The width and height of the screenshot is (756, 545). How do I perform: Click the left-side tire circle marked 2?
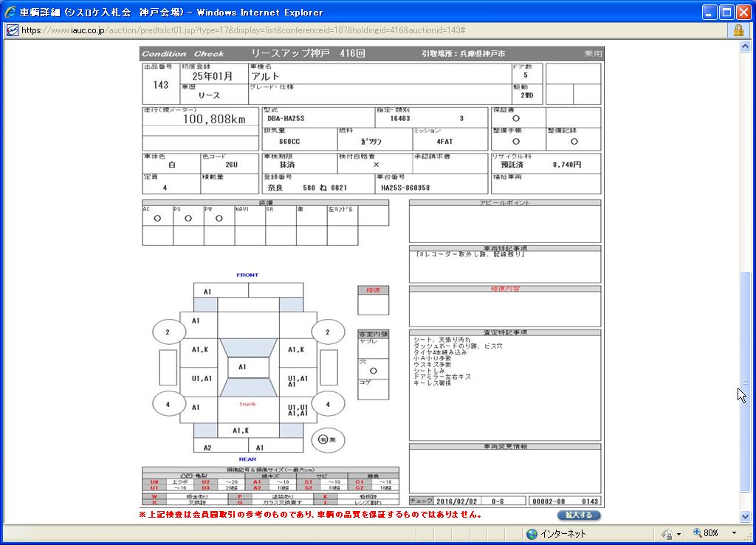pos(168,332)
